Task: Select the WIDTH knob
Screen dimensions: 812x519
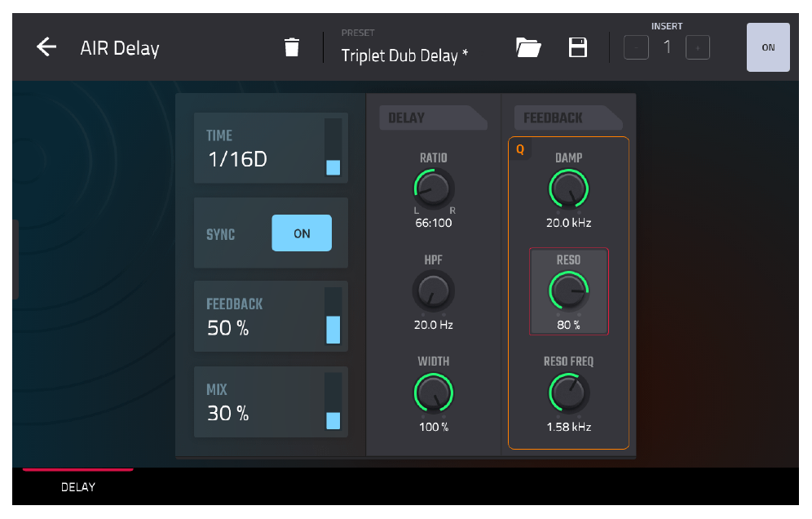Action: point(434,393)
